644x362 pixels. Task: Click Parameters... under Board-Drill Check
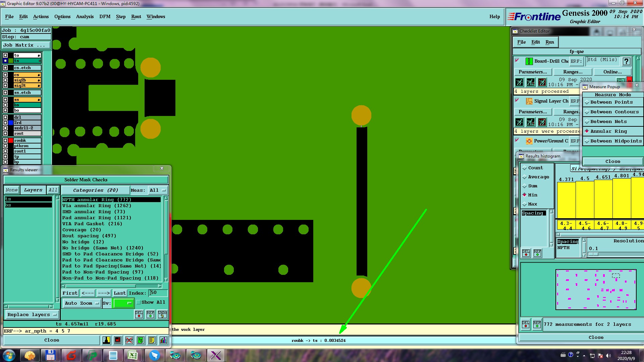point(533,72)
